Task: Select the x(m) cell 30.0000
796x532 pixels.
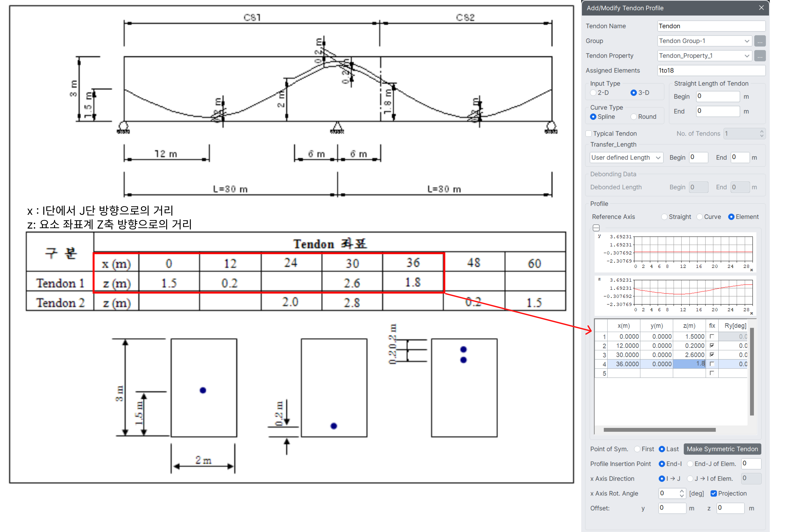Action: [x=624, y=355]
